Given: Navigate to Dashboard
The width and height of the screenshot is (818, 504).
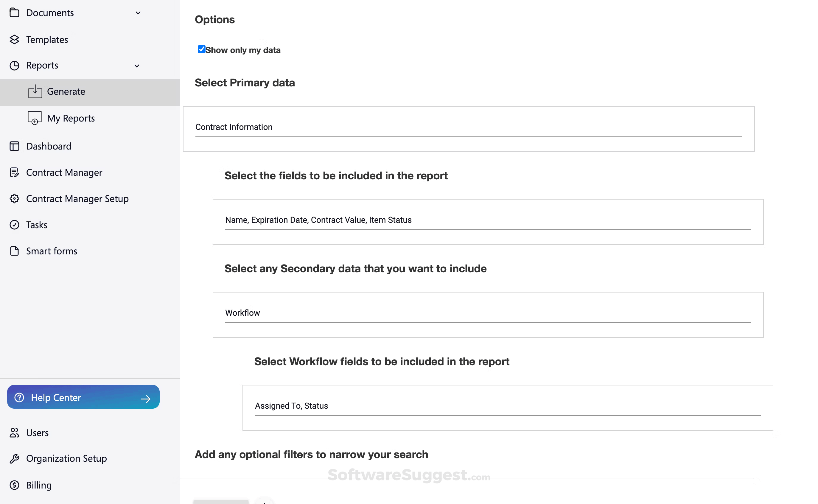Looking at the screenshot, I should pos(49,146).
